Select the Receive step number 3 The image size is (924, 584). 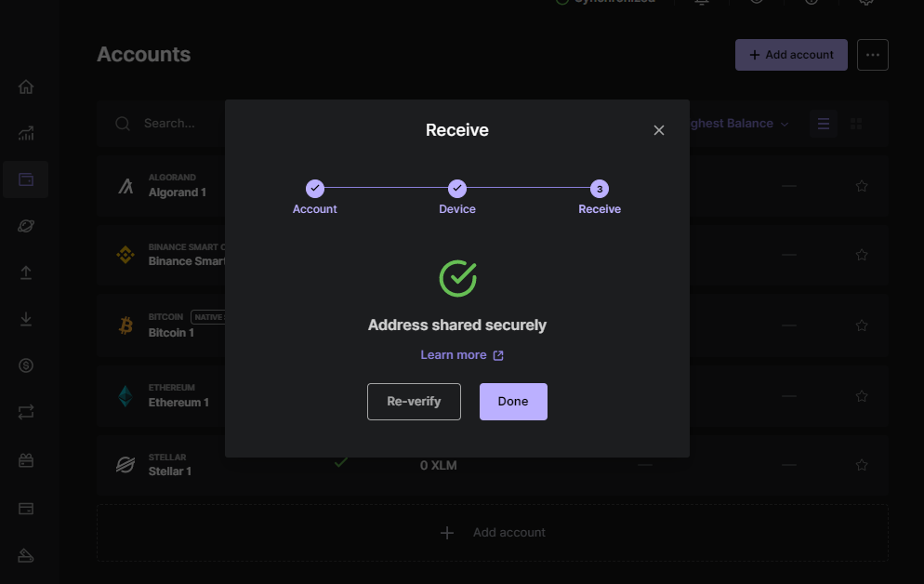(600, 189)
